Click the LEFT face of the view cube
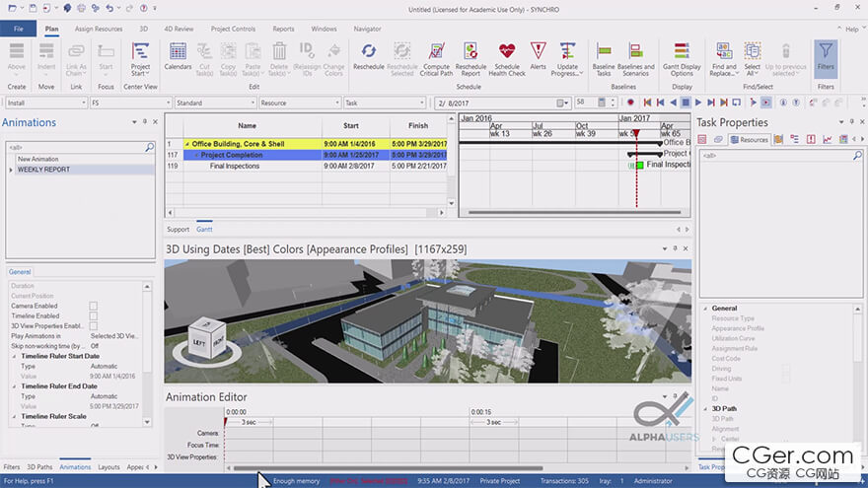Screen dimensions: 868x488 point(198,342)
